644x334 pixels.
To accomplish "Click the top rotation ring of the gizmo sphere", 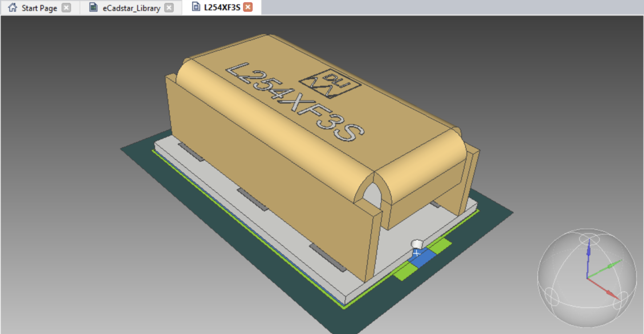I will click(x=589, y=238).
